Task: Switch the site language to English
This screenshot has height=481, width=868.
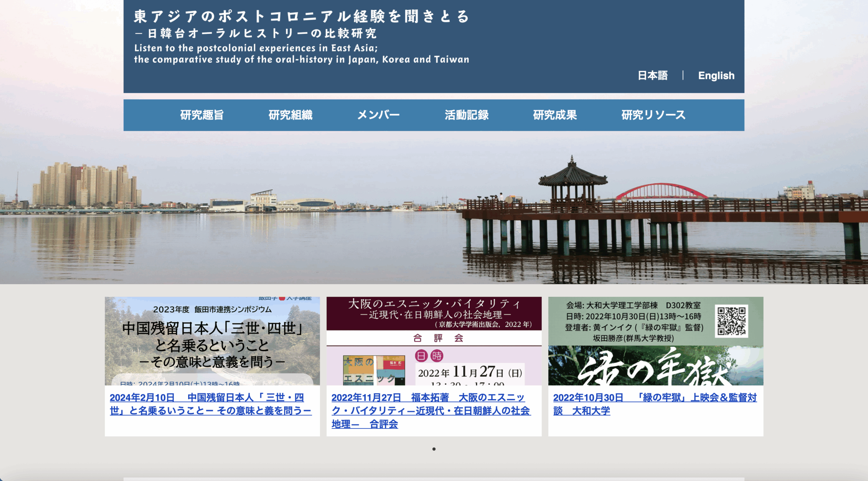Action: pos(716,76)
